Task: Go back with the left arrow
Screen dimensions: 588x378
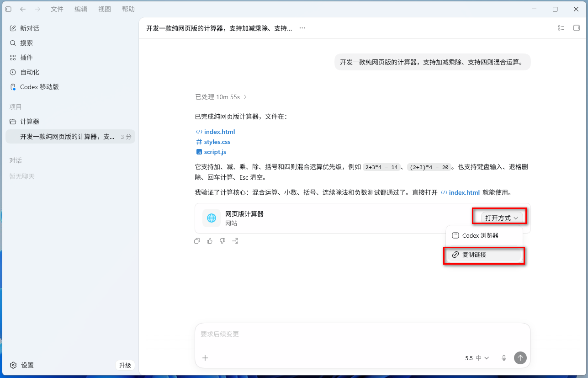Action: click(23, 9)
